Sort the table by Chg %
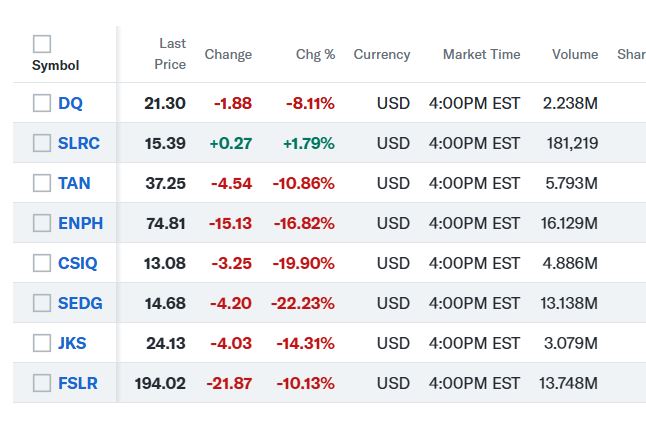This screenshot has width=646, height=434. click(315, 54)
